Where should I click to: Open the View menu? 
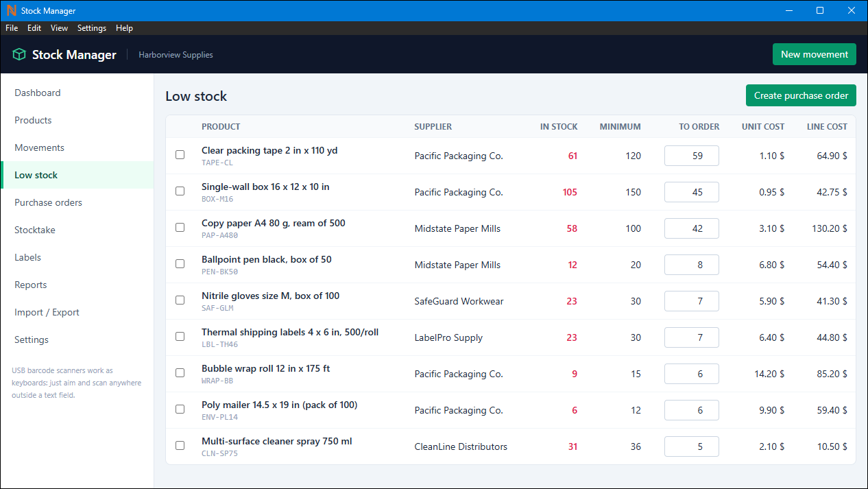(60, 28)
